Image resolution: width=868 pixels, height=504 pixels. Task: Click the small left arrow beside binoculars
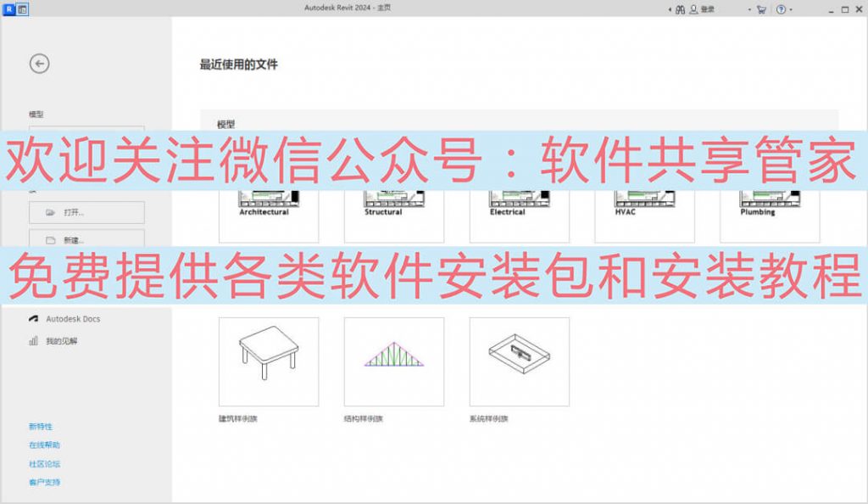[x=670, y=9]
